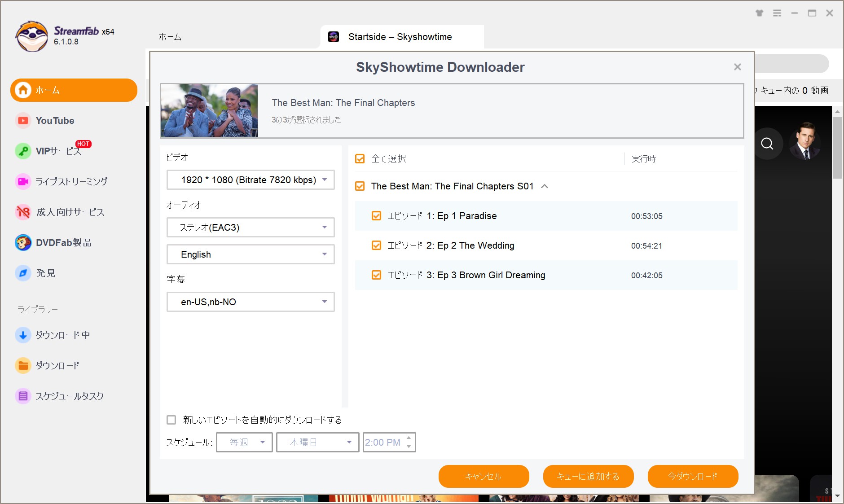Open the ステレオ(EAC3) audio dropdown
The image size is (844, 504).
pyautogui.click(x=251, y=228)
